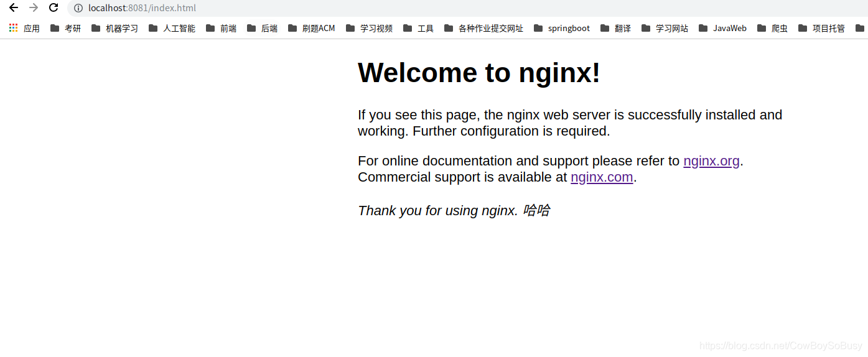
Task: Open the 爬虫 bookmark folder
Action: point(772,28)
